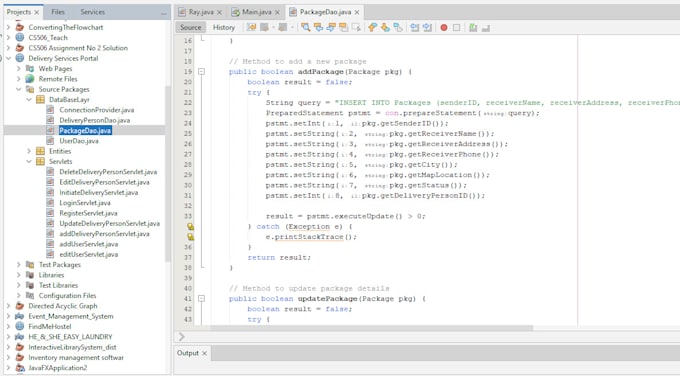Click the Back navigation icon in editor toolbar
680x376 pixels.
coord(264,27)
